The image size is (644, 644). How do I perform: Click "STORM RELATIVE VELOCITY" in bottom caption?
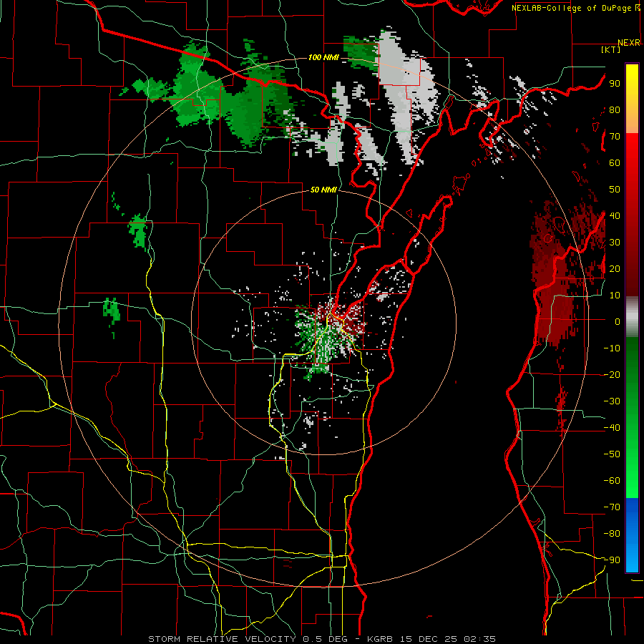coord(222,639)
